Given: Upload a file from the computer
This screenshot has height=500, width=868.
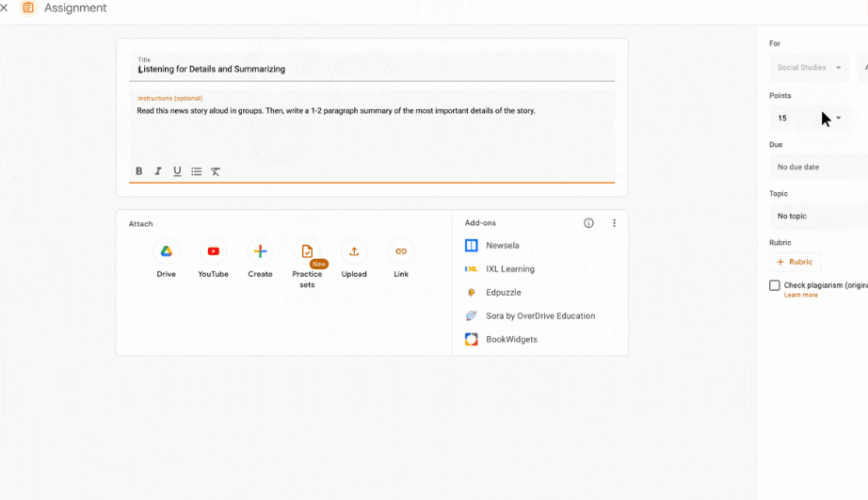Looking at the screenshot, I should point(354,251).
